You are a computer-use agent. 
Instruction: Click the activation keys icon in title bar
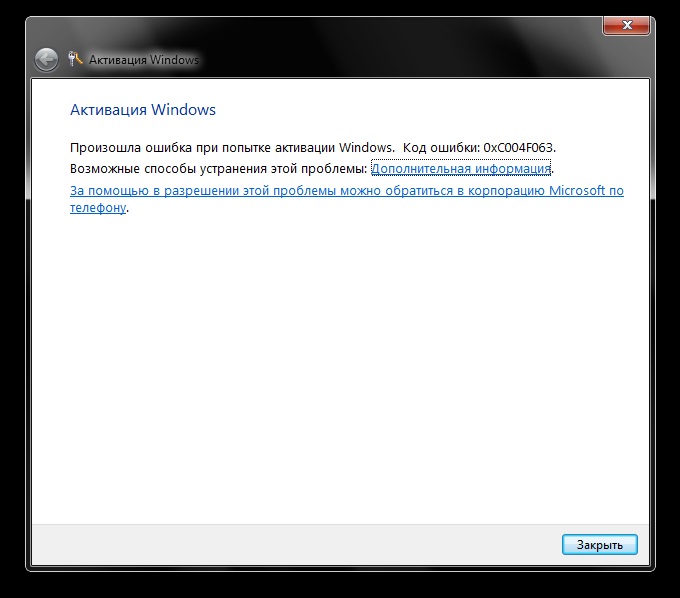(75, 59)
